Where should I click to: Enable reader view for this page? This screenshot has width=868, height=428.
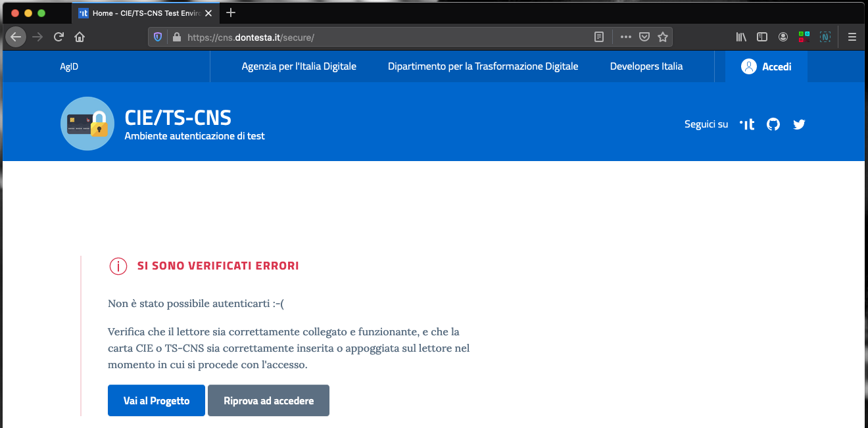(599, 37)
